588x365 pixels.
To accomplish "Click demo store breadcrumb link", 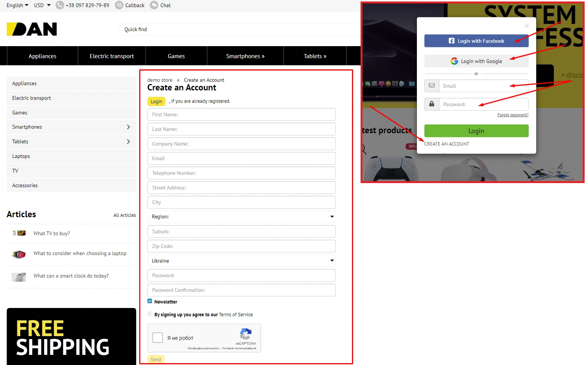I will [160, 80].
